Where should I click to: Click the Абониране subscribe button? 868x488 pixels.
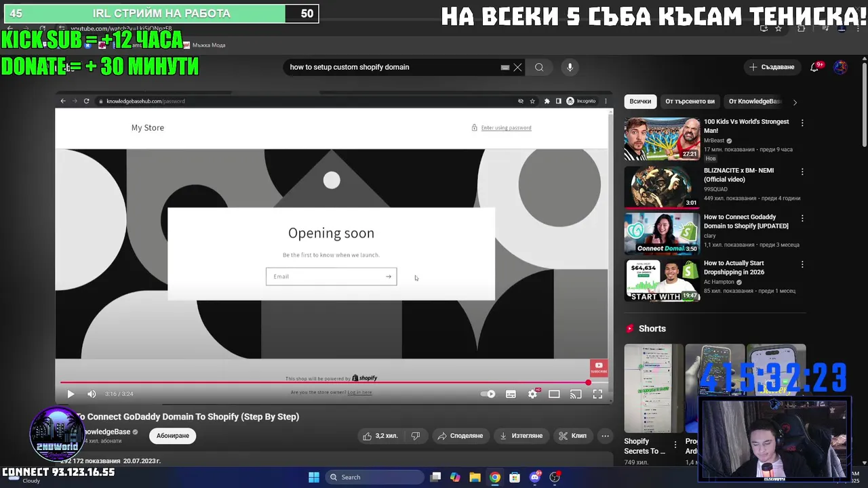coord(173,436)
